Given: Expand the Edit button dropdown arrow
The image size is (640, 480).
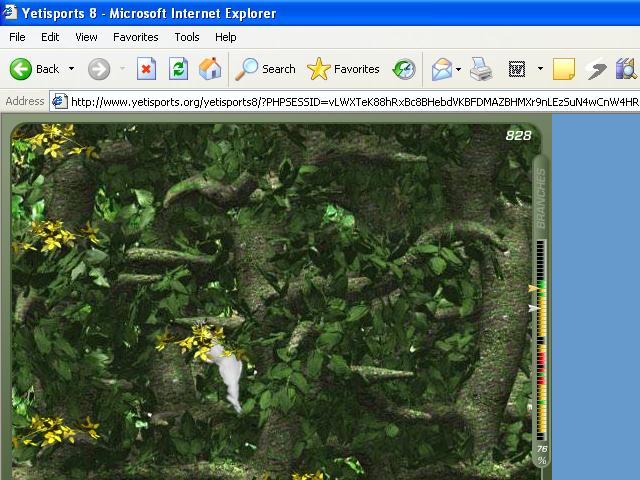Looking at the screenshot, I should [x=540, y=69].
